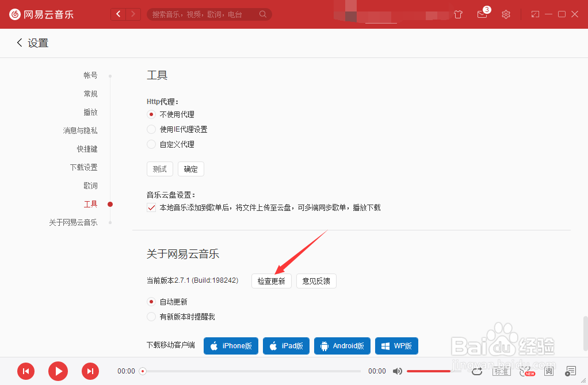Switch to mini mode icon
The height and width of the screenshot is (385, 588).
(x=535, y=14)
